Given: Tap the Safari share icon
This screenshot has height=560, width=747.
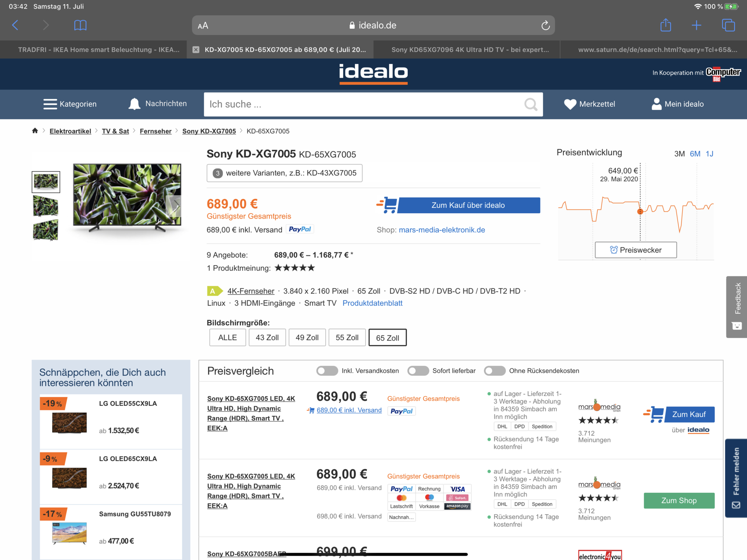Looking at the screenshot, I should (666, 25).
